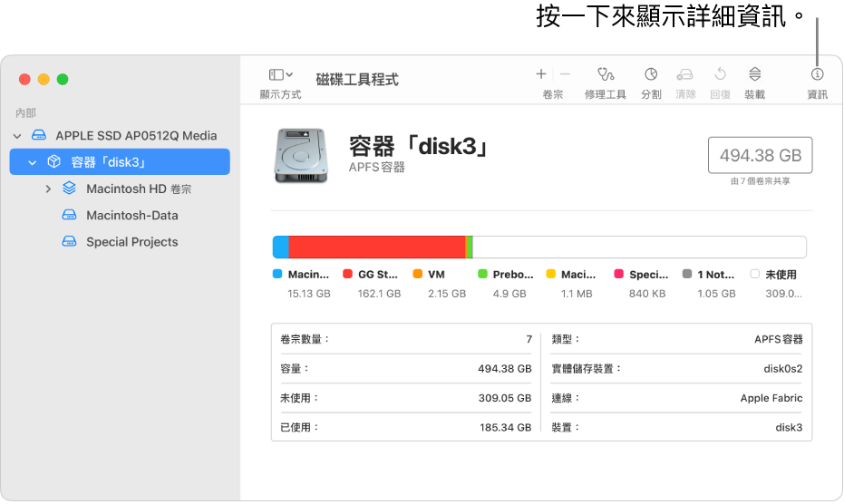Viewport: 844px width, 504px height.
Task: Click the orange VM legend swatch
Action: tap(418, 274)
